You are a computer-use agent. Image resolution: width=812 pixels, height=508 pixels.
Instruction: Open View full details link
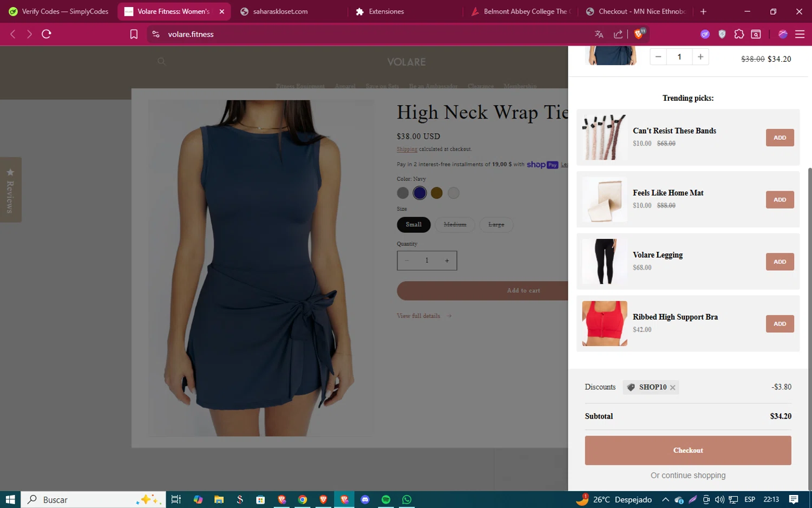424,316
